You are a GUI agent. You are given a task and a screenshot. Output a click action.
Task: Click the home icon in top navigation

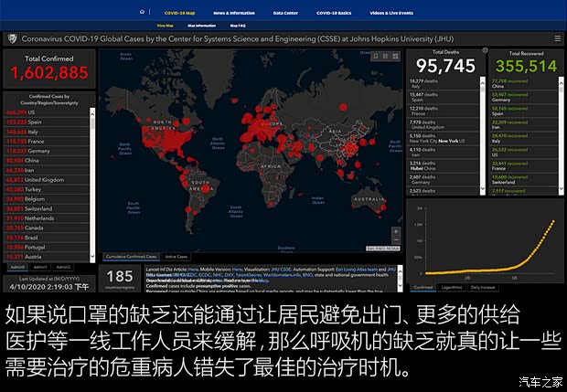(x=142, y=14)
